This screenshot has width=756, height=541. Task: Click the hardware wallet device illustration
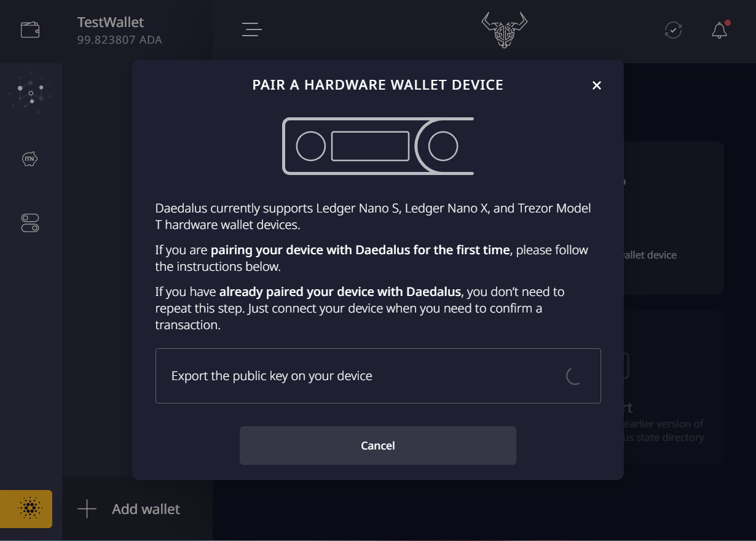[377, 146]
